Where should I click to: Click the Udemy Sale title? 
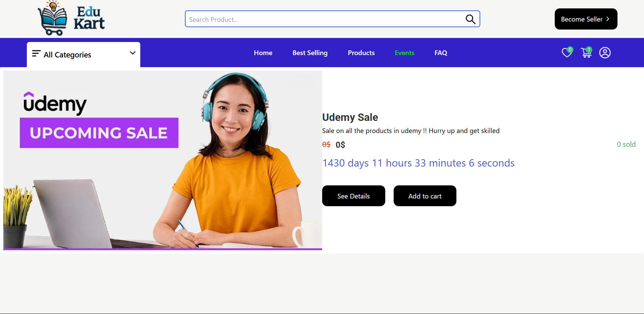point(350,117)
